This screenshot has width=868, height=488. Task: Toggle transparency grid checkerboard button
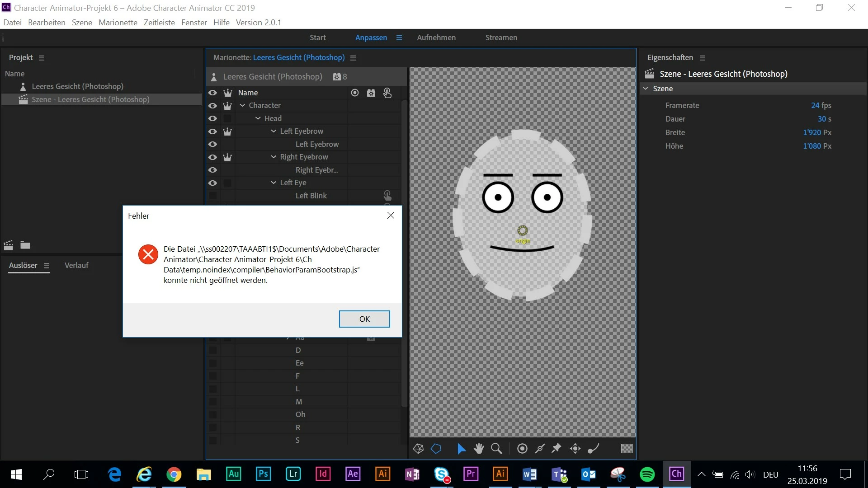pos(627,448)
